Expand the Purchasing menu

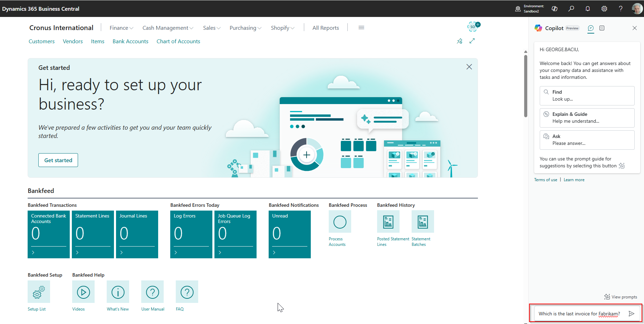[246, 28]
